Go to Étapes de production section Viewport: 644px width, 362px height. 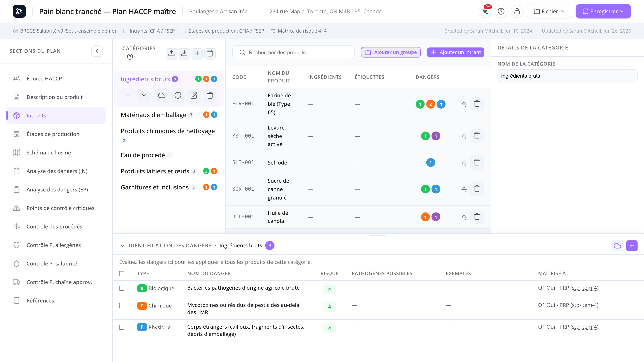[x=56, y=134]
